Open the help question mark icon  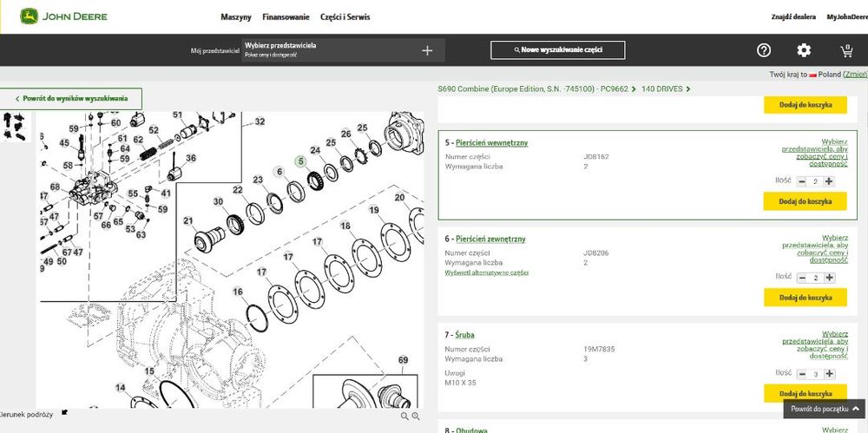pyautogui.click(x=764, y=50)
